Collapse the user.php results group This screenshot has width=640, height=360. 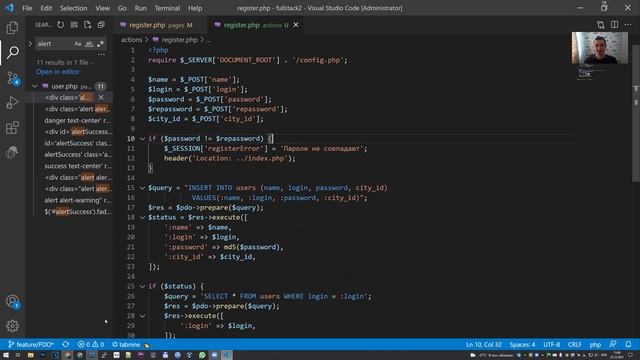click(x=35, y=86)
